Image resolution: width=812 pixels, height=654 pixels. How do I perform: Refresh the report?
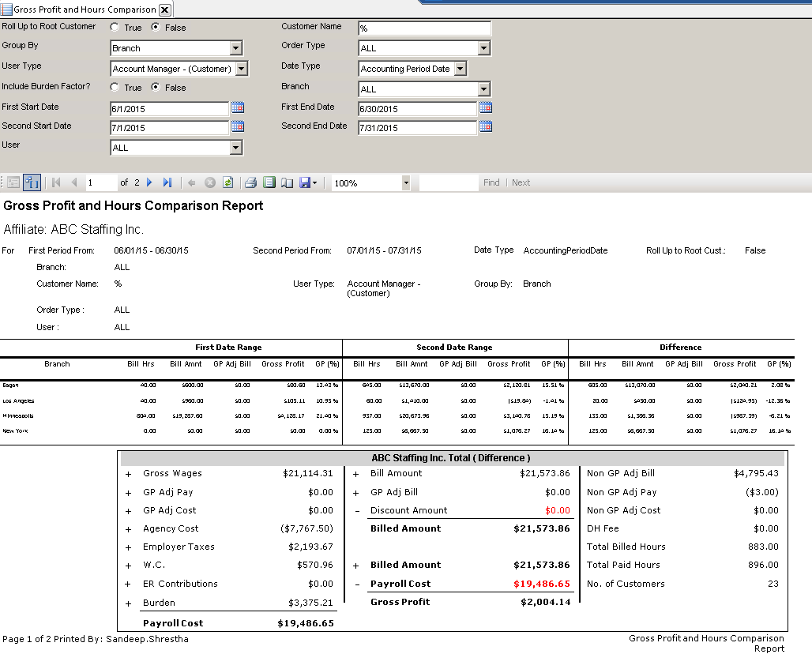click(x=227, y=182)
